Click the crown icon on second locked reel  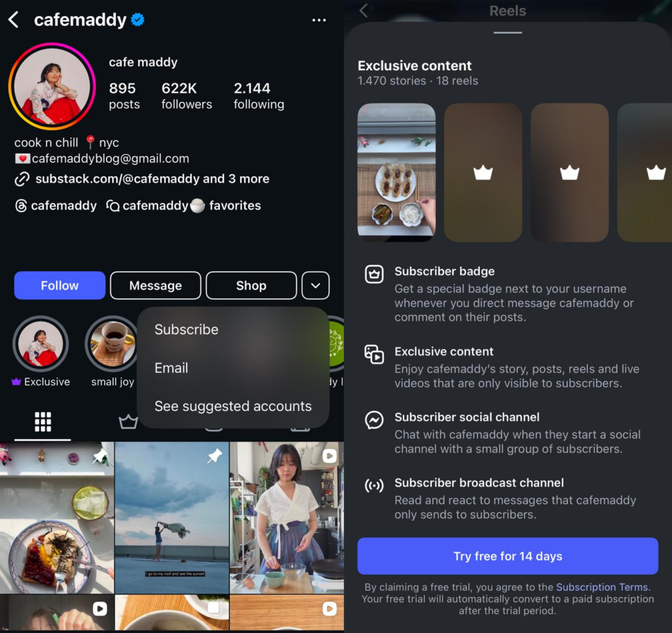(483, 173)
